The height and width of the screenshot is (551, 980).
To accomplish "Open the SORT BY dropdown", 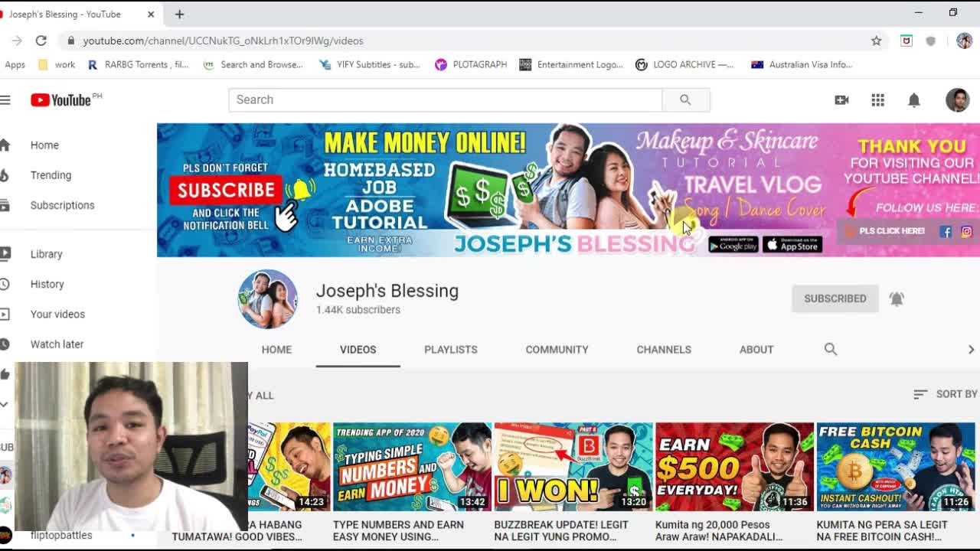I will click(946, 394).
